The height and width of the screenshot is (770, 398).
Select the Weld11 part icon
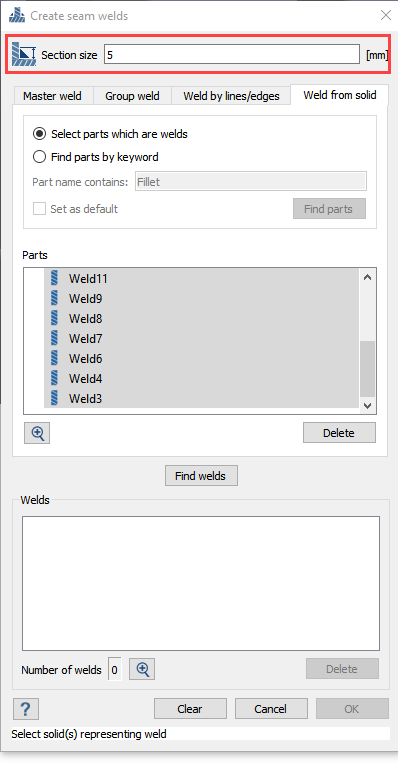55,279
